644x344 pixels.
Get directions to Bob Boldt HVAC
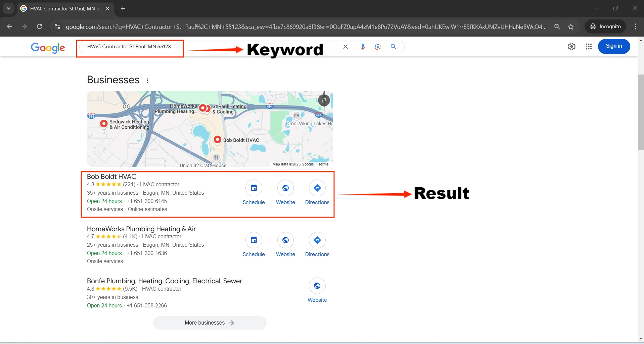click(317, 193)
